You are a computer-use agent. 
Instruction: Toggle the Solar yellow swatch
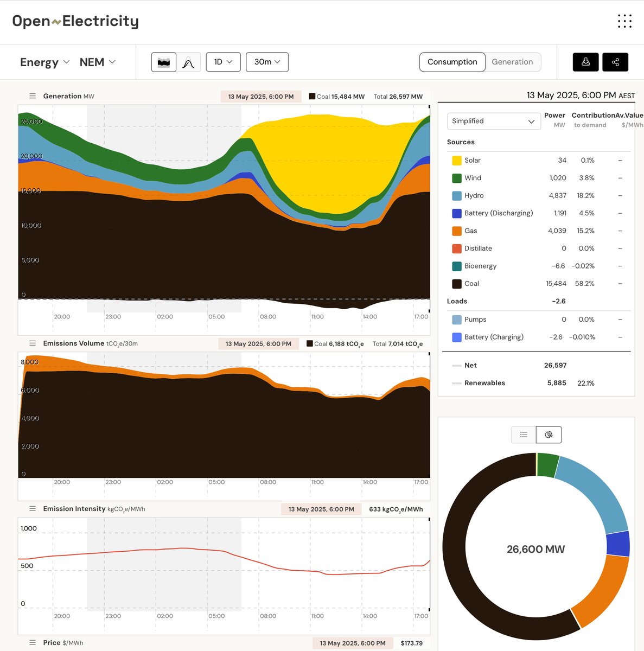[457, 161]
